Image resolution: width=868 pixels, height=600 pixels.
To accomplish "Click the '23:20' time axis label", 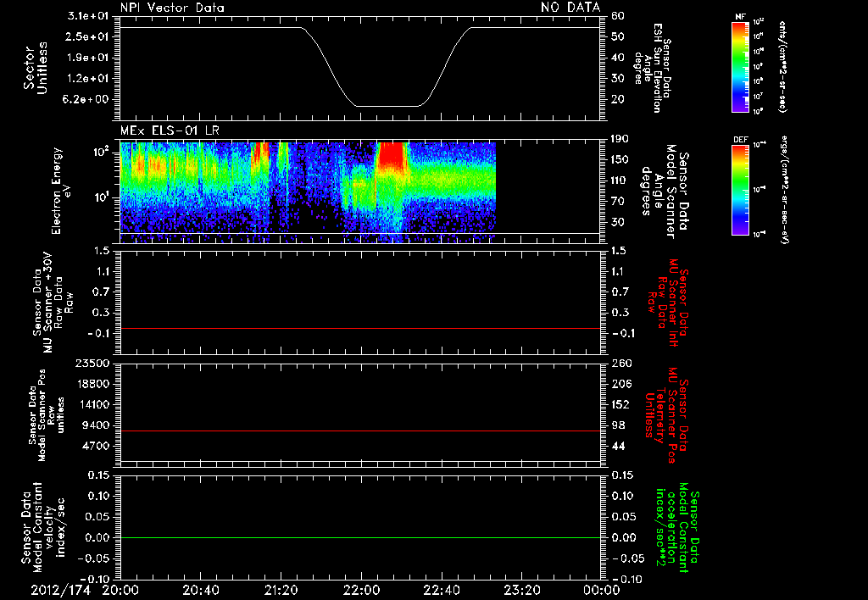I will tap(521, 590).
